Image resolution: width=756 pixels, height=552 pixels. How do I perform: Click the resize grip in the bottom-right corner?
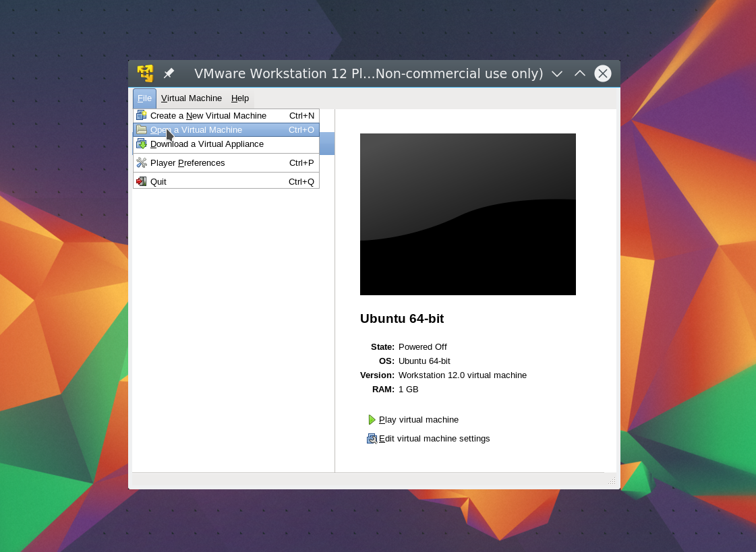[612, 481]
